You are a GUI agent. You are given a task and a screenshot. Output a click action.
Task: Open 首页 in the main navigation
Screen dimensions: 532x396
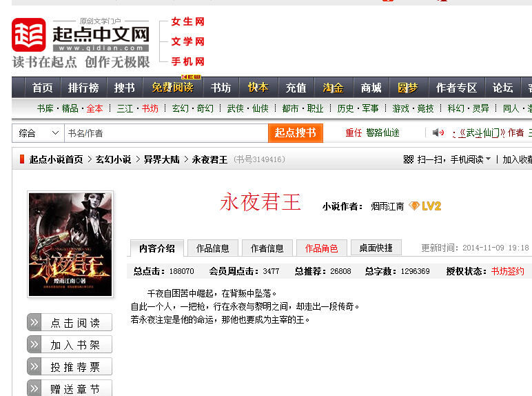pyautogui.click(x=43, y=88)
